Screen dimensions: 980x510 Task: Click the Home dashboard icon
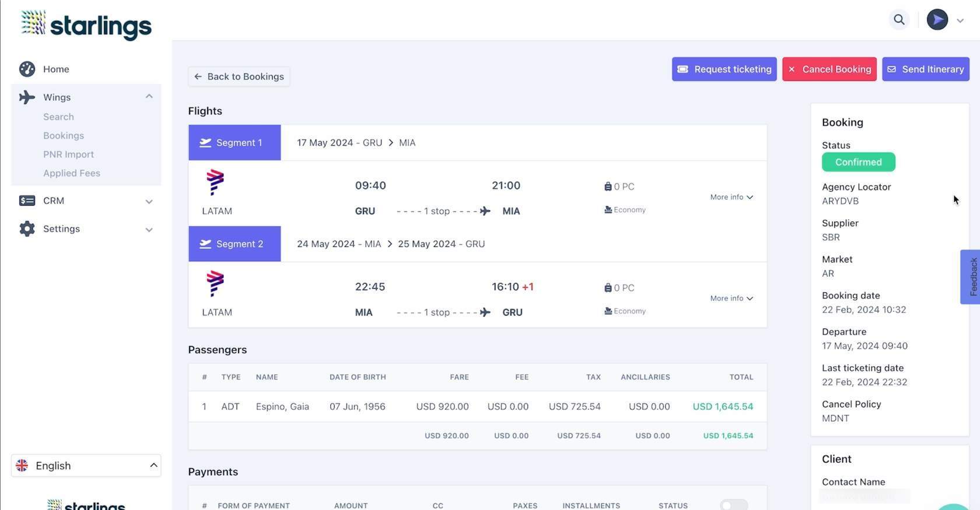coord(27,69)
